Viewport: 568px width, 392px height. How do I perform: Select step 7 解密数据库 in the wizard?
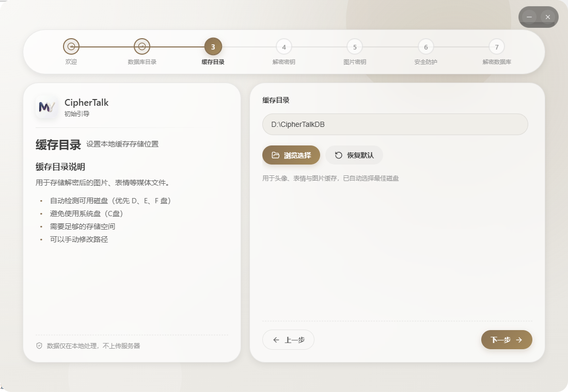pos(497,46)
